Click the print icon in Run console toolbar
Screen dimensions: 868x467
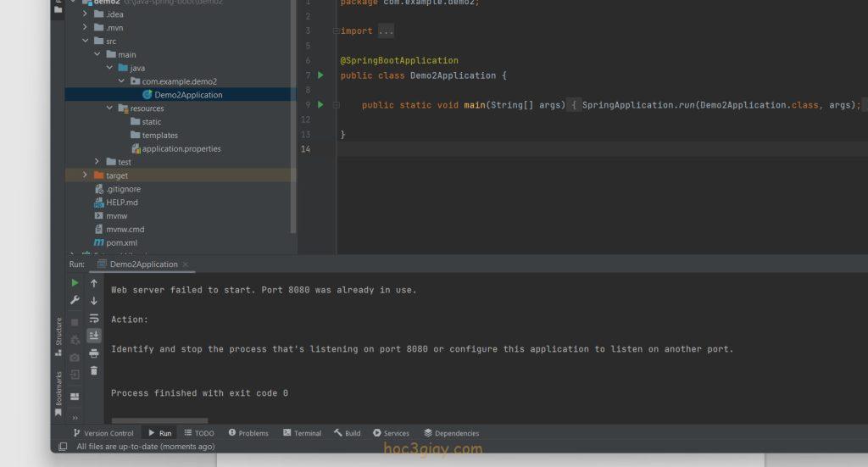[x=94, y=353]
